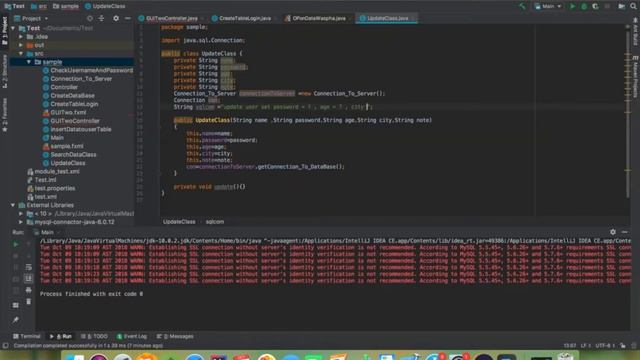Open Main run configuration dropdown

click(x=548, y=6)
